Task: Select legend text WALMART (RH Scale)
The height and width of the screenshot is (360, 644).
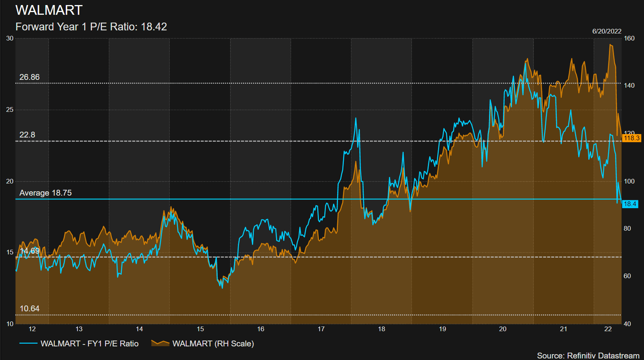Action: pos(213,344)
